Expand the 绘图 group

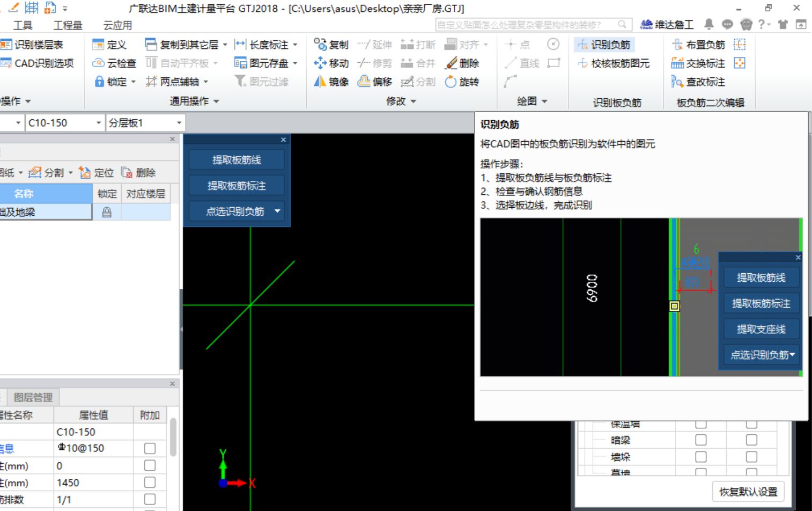point(532,101)
